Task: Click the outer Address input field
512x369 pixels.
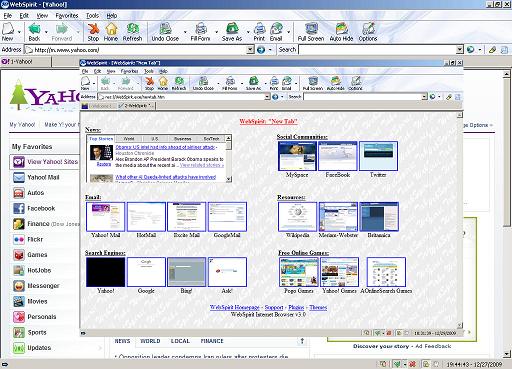Action: [x=140, y=50]
